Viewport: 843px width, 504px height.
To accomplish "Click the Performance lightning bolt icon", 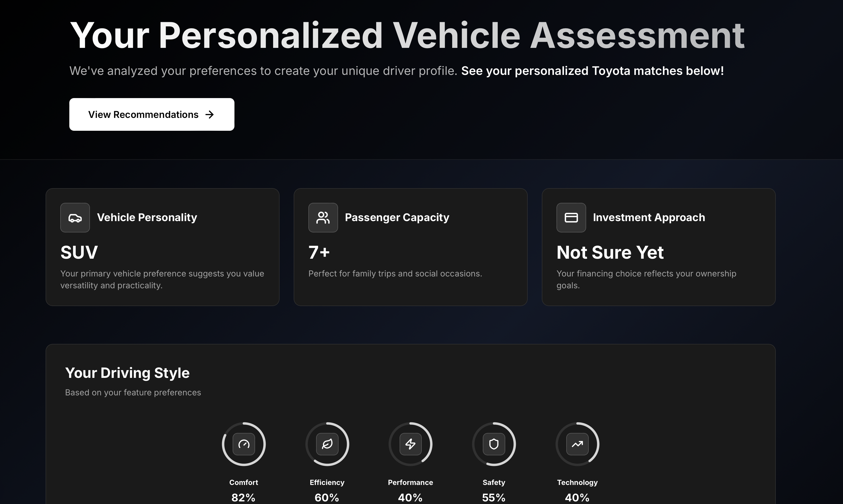I will pyautogui.click(x=410, y=444).
